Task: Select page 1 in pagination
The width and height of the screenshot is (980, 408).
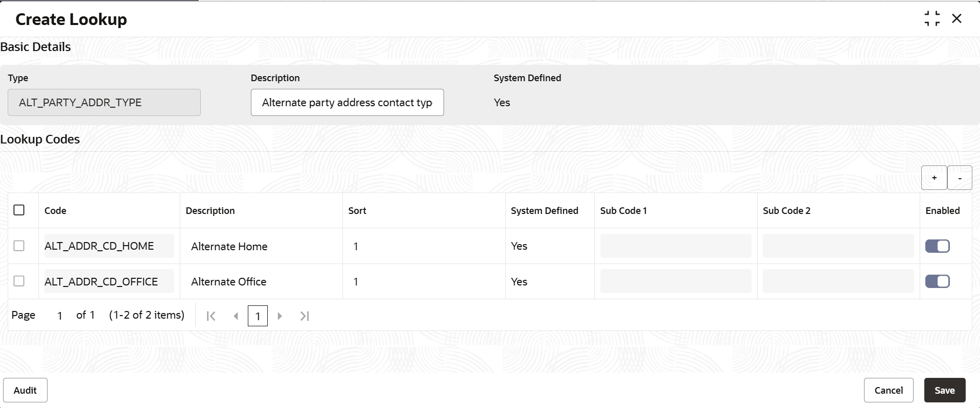Action: 258,316
